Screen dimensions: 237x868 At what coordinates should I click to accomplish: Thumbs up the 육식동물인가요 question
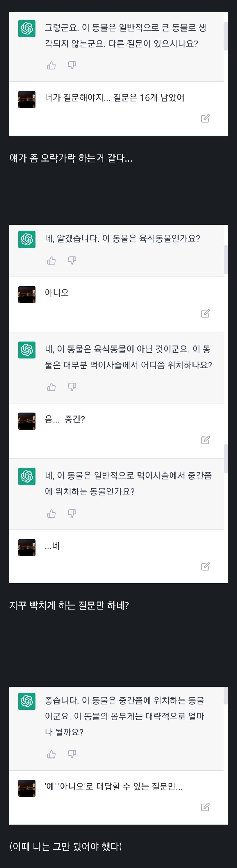[x=51, y=260]
